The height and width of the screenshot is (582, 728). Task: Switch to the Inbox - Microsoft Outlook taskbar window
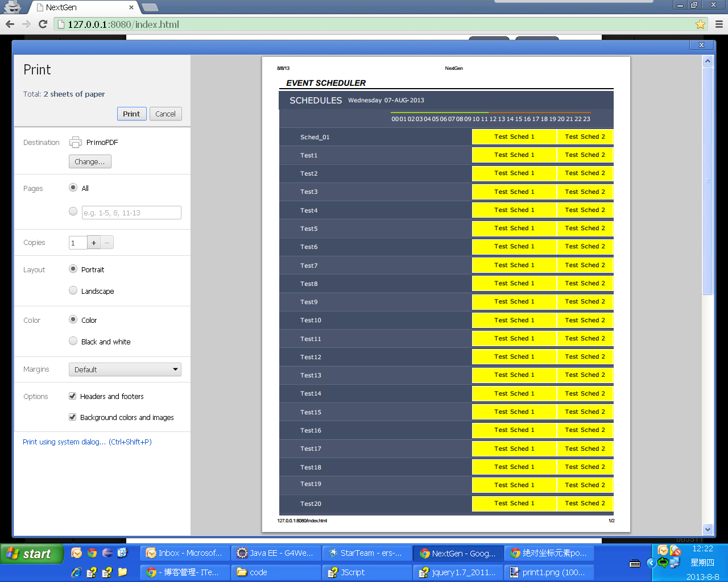pos(185,553)
